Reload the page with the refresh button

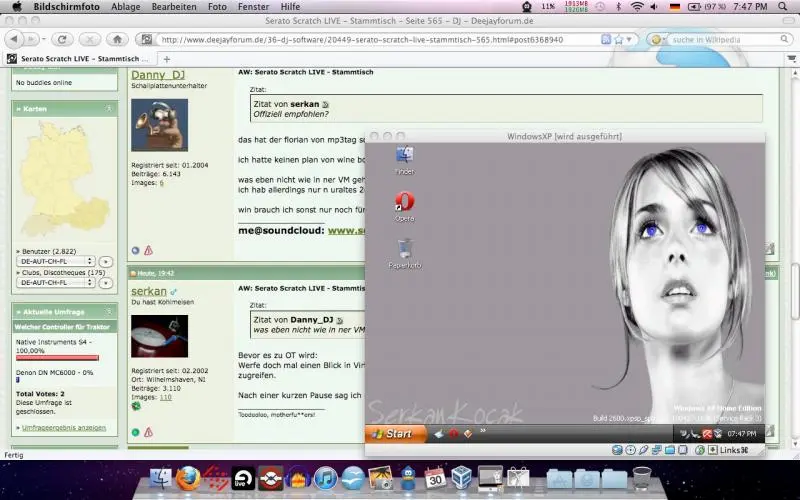click(x=62, y=39)
